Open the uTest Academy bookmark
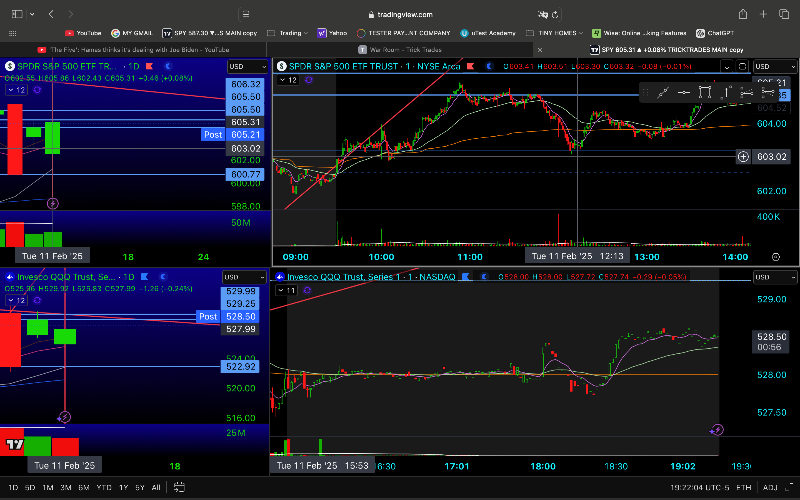 click(x=488, y=33)
